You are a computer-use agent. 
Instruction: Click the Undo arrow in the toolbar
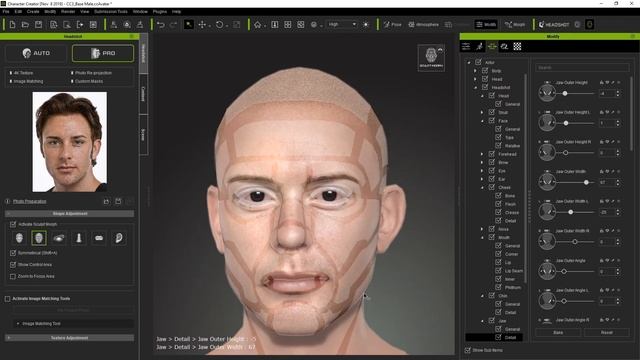point(161,25)
